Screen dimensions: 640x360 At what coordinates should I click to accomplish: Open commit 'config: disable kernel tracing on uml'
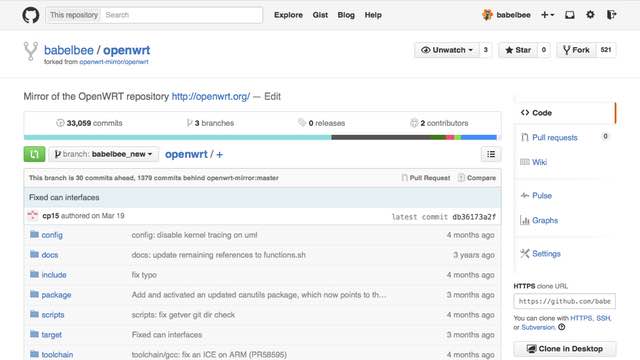tap(194, 235)
